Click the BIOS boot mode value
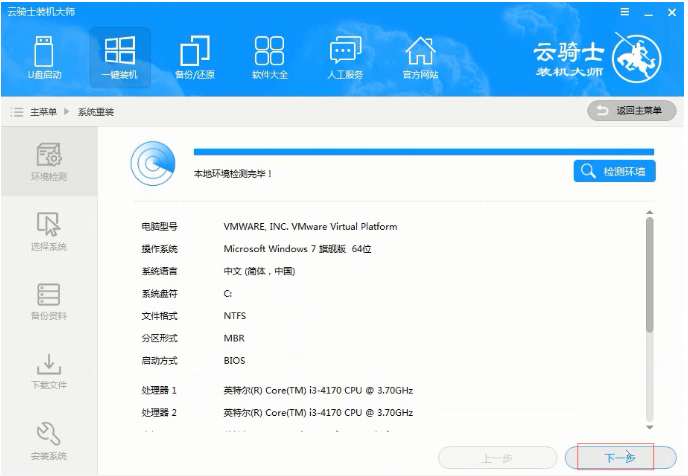The width and height of the screenshot is (688, 476). click(234, 361)
